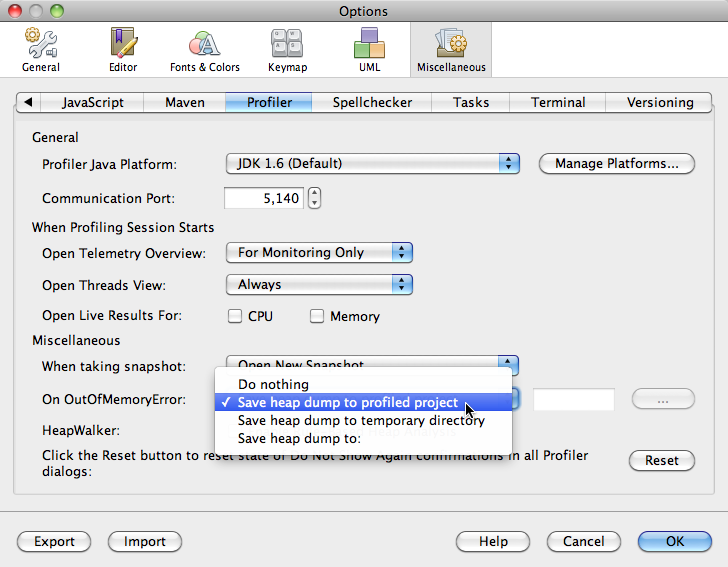The height and width of the screenshot is (567, 728).
Task: Expand the Profiler Java Platform dropdown
Action: (x=373, y=163)
